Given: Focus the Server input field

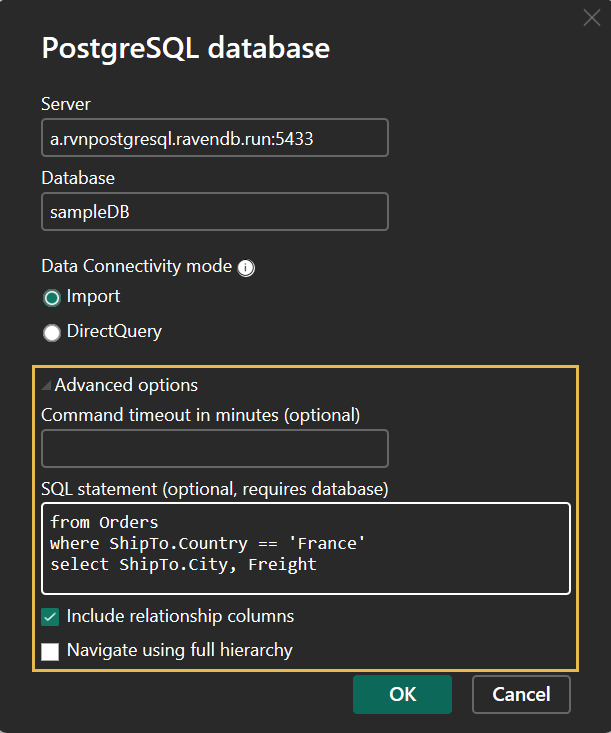Looking at the screenshot, I should (x=215, y=137).
